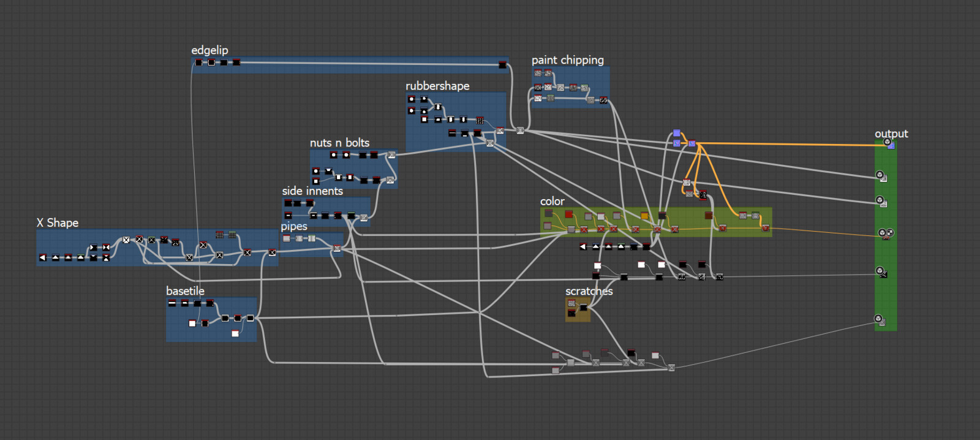Screen dimensions: 980x440
Task: Select the dark gray node at color frame's top-left
Action: [549, 213]
